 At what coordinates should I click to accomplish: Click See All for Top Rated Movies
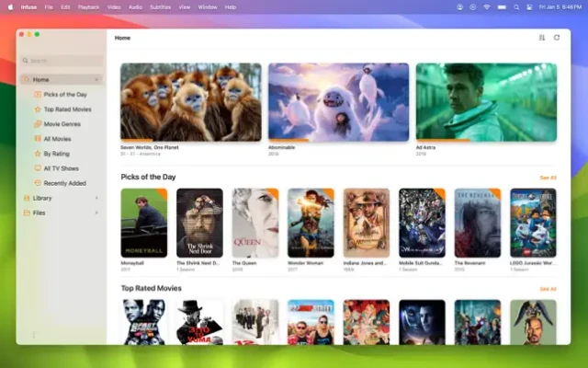tap(548, 289)
